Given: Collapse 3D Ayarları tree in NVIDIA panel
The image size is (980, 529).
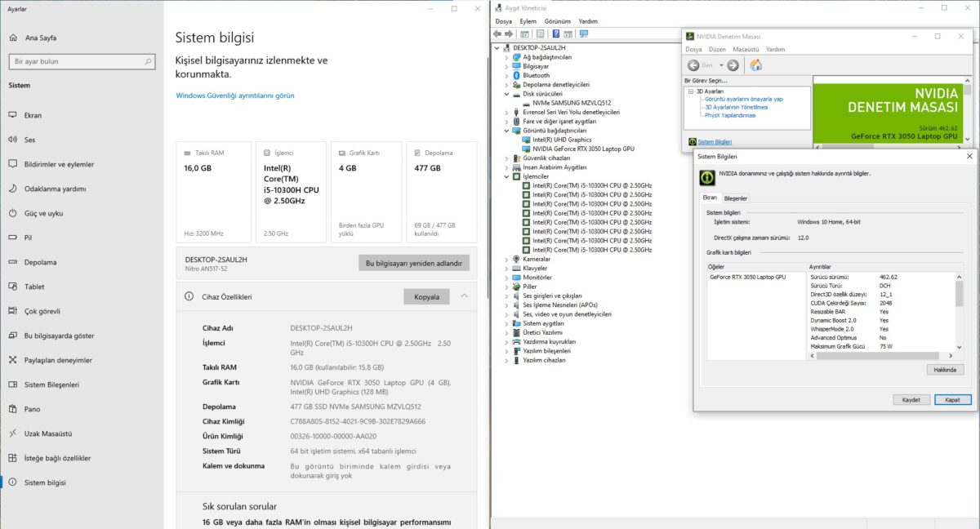Looking at the screenshot, I should [x=691, y=91].
